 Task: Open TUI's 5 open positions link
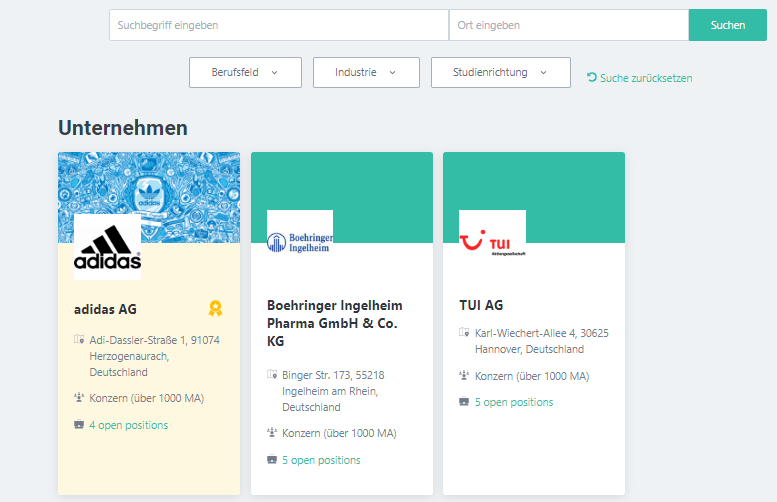(x=514, y=402)
